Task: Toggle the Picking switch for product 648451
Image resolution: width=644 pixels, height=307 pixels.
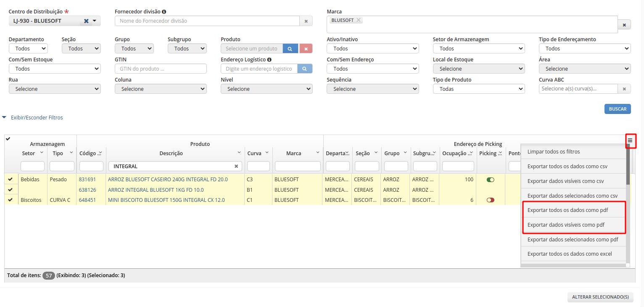Action: [x=490, y=200]
